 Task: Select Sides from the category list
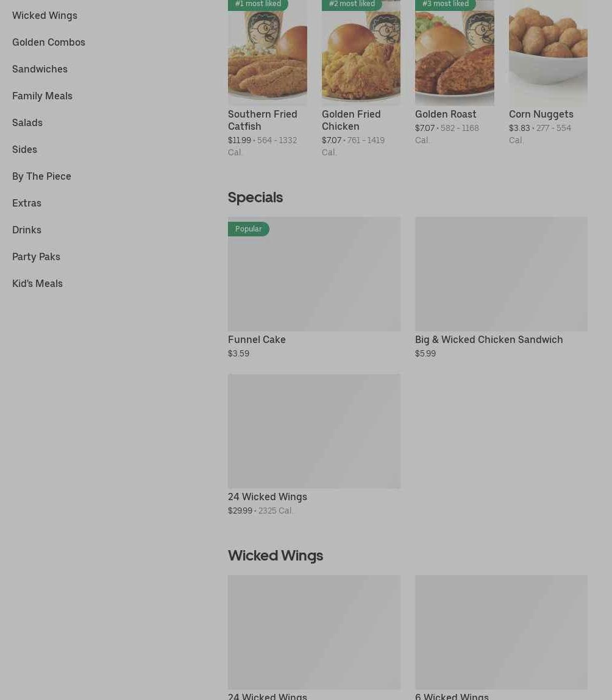24,149
